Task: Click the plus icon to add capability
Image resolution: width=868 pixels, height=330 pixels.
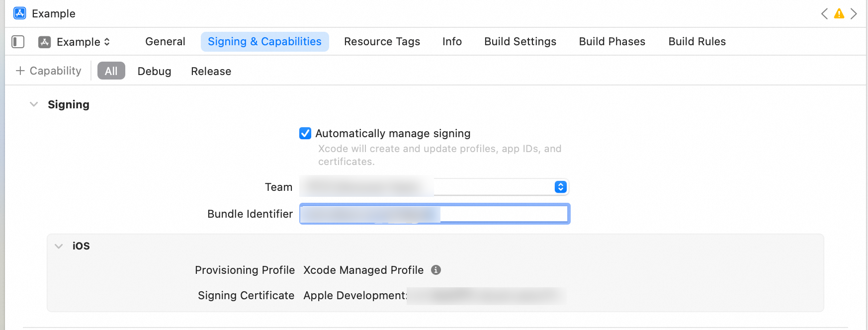Action: pyautogui.click(x=20, y=71)
